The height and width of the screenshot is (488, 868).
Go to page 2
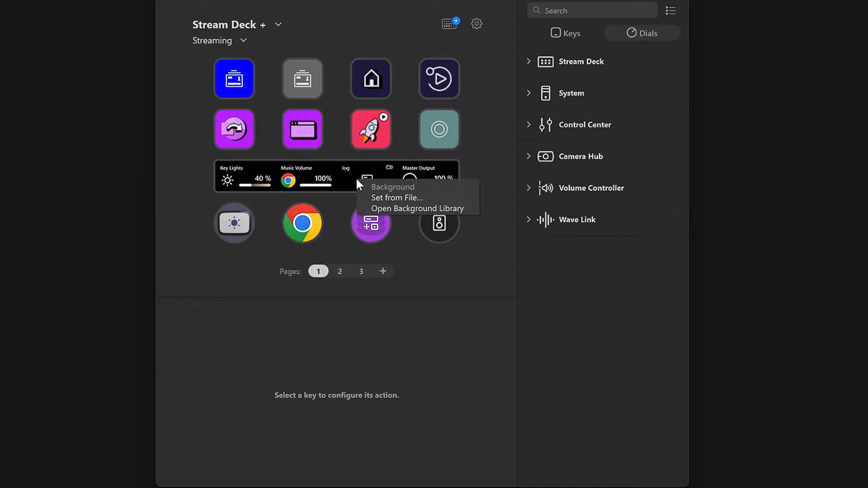click(x=340, y=271)
